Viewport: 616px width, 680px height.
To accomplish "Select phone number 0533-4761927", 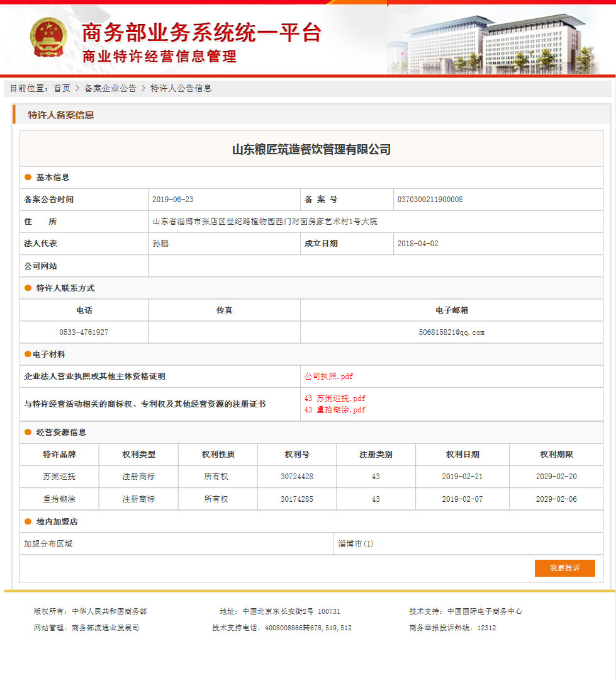I will pyautogui.click(x=84, y=332).
